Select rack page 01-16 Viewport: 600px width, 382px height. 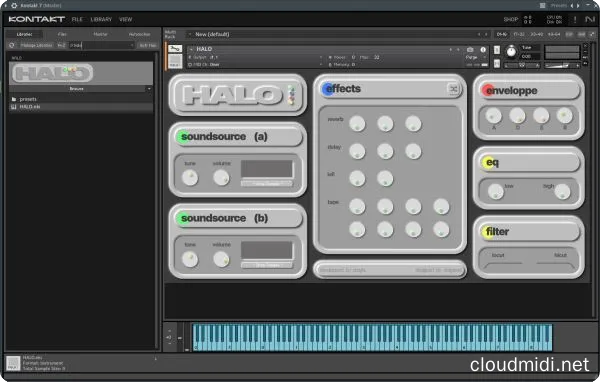pyautogui.click(x=502, y=34)
